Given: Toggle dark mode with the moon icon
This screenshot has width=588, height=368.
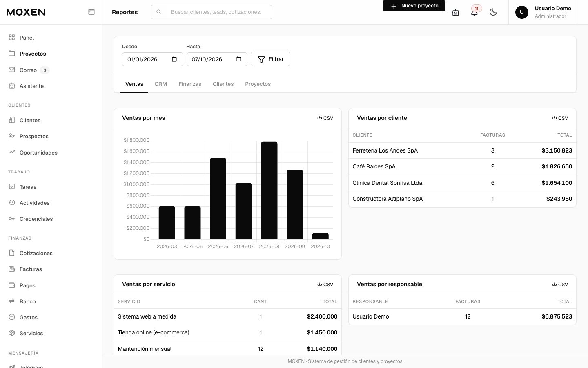Looking at the screenshot, I should (493, 12).
